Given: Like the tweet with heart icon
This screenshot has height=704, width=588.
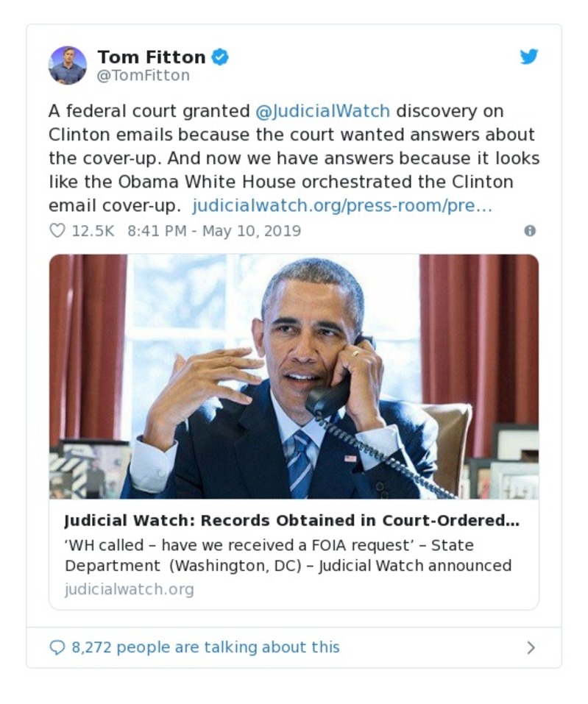Looking at the screenshot, I should tap(57, 231).
